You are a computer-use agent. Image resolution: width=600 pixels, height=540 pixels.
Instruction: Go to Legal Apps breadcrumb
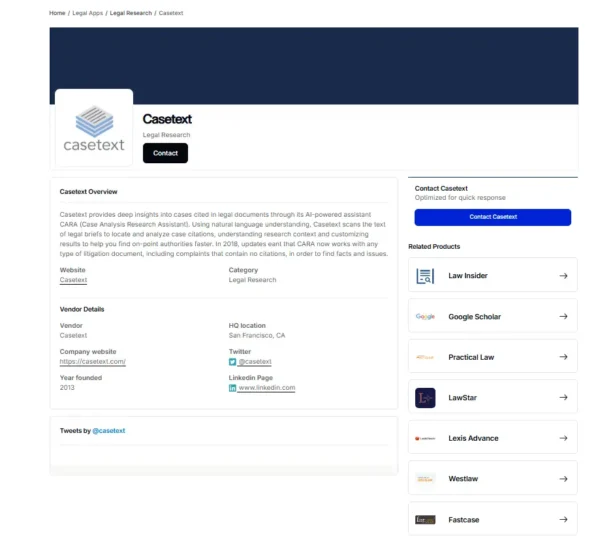tap(88, 13)
